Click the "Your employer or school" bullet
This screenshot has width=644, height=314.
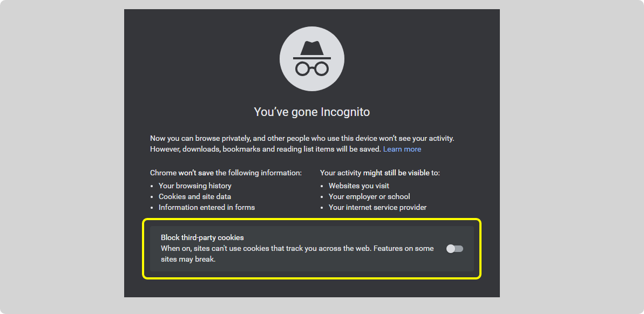[x=369, y=196]
